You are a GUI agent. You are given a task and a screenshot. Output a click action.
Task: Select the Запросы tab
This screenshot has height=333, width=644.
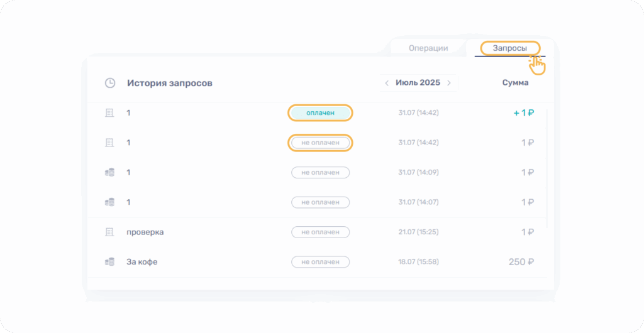(x=510, y=48)
